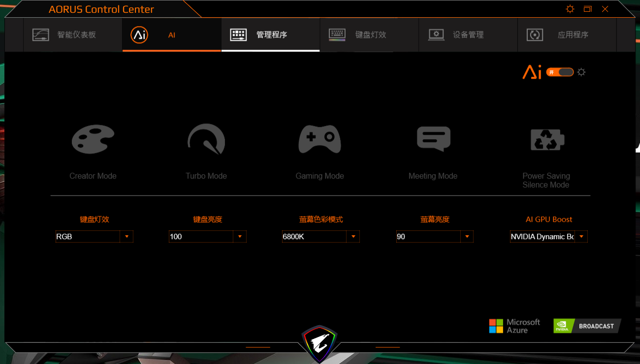The width and height of the screenshot is (640, 364).
Task: Activate the Turbo Mode gauge icon
Action: pos(206,140)
